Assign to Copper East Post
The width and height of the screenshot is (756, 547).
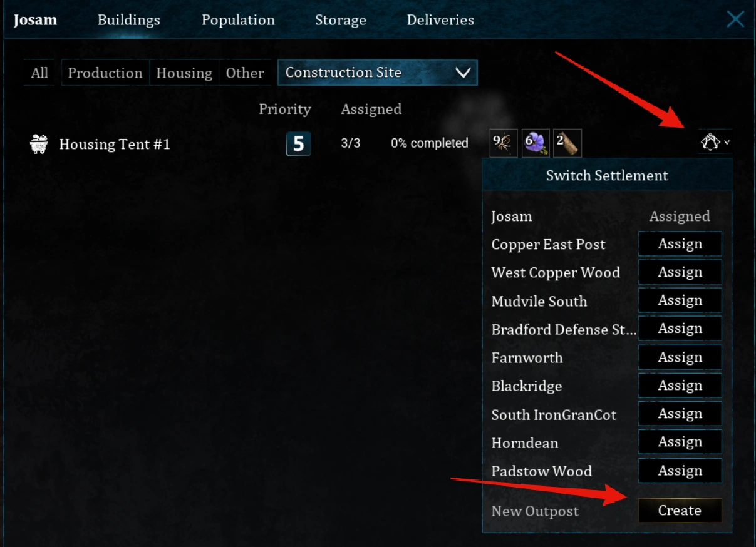click(680, 244)
